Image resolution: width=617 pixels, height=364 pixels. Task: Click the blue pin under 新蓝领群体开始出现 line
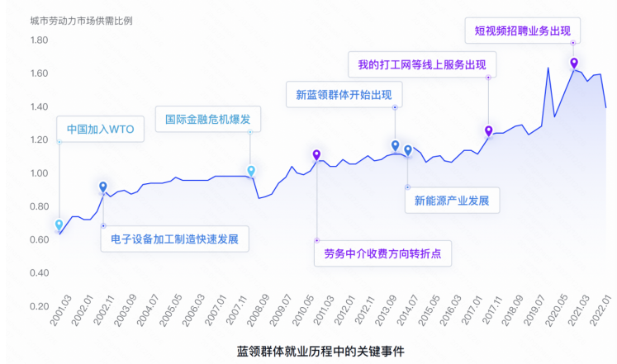coord(396,145)
